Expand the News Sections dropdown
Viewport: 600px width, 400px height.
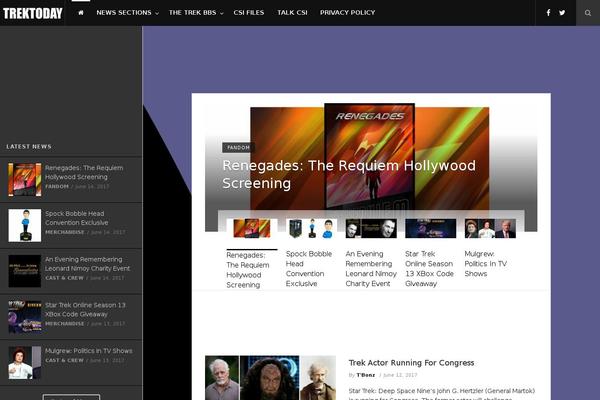[127, 13]
